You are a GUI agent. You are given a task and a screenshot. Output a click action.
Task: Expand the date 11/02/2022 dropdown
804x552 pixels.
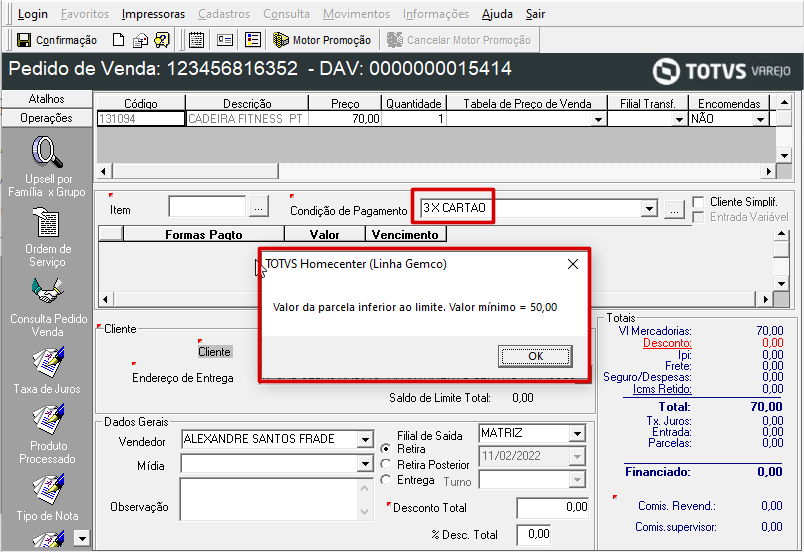tap(577, 456)
